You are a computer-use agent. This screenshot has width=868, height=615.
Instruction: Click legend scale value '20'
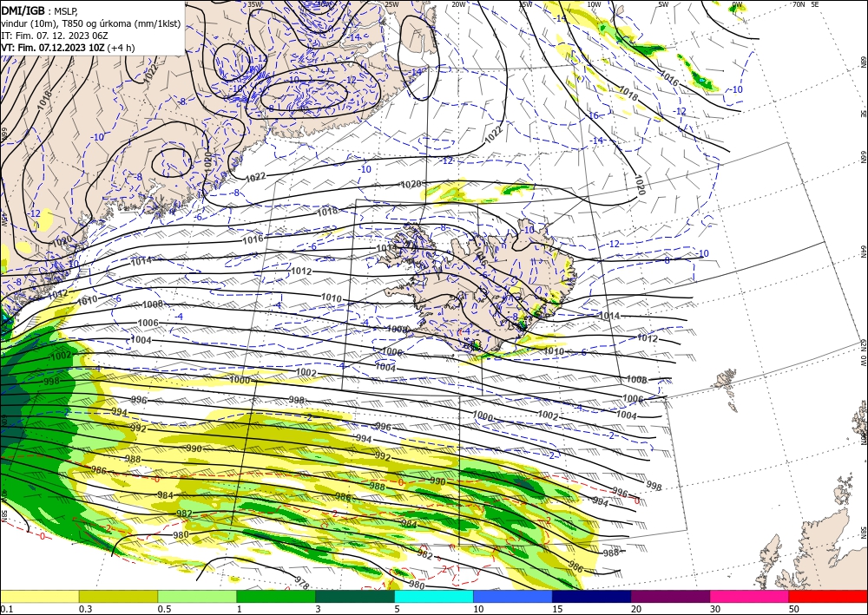(636, 609)
